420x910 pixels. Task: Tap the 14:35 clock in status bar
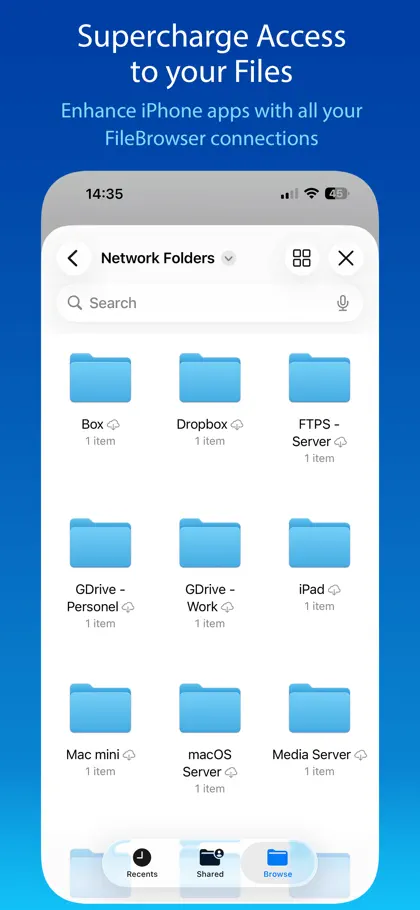pyautogui.click(x=104, y=194)
